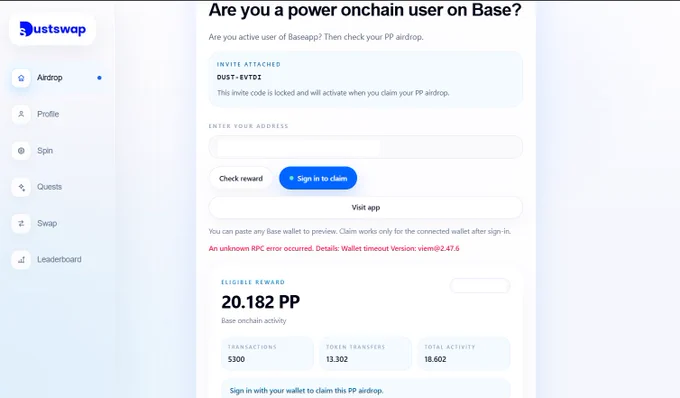The width and height of the screenshot is (680, 398).
Task: Click the Dustswap logo
Action: 52,29
